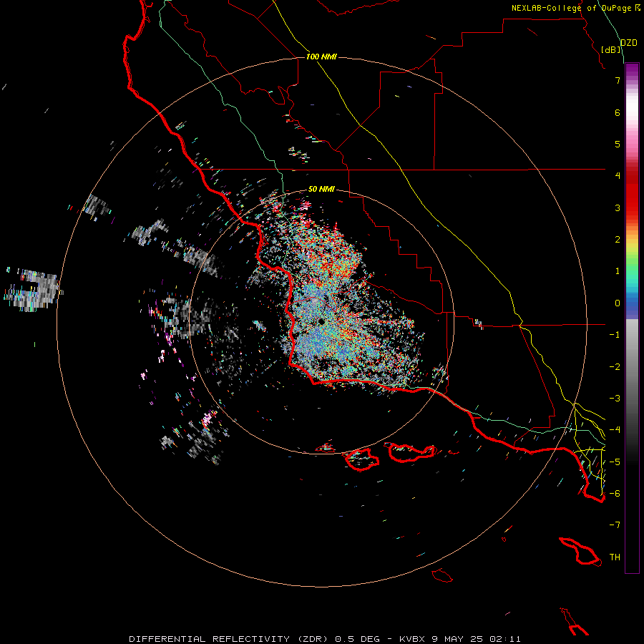The height and width of the screenshot is (644, 644).
Task: Click the DIFFERENTIAL REFLECTIVITY (ZDR) title text
Action: pyautogui.click(x=228, y=639)
